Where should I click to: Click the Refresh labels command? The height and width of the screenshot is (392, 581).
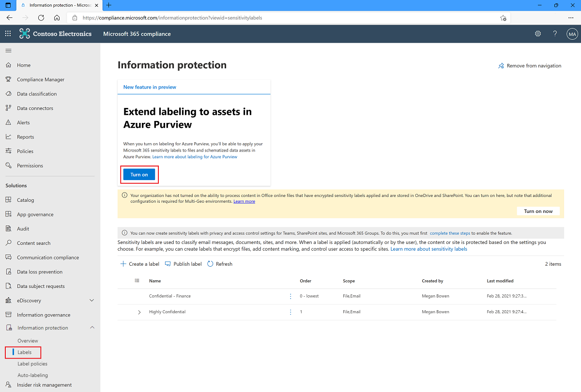pos(220,264)
